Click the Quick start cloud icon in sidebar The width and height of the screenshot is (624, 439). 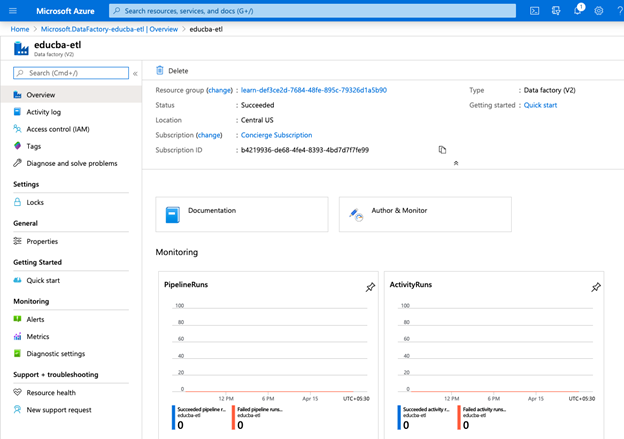(17, 280)
